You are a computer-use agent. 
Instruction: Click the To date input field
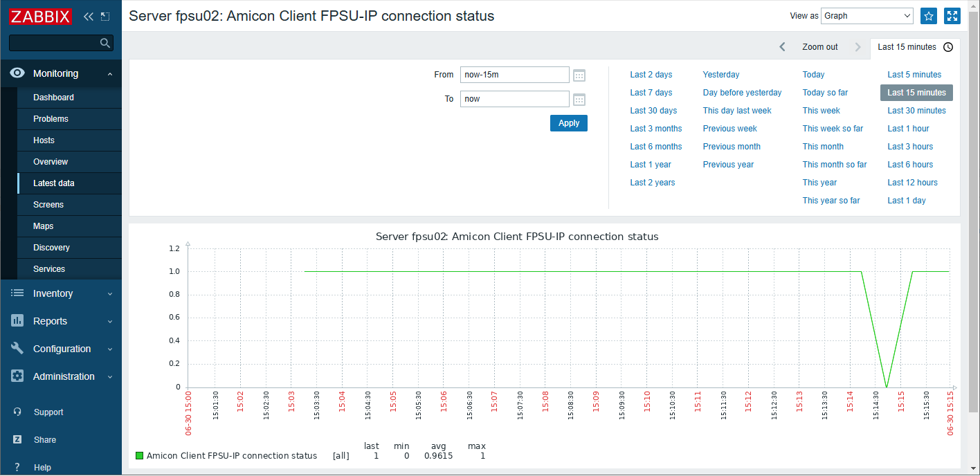click(515, 99)
